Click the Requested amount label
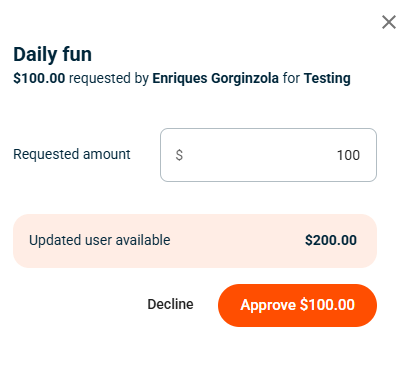416x367 pixels. coord(72,155)
